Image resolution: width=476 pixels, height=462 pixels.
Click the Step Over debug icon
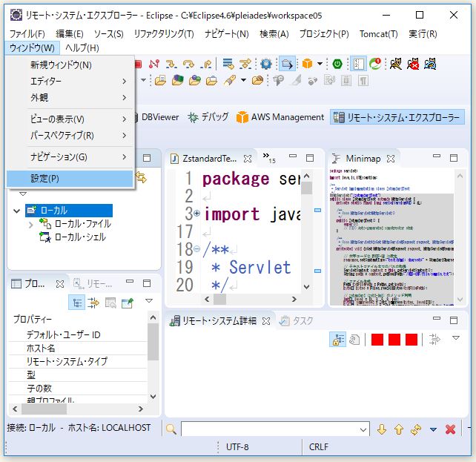point(188,64)
